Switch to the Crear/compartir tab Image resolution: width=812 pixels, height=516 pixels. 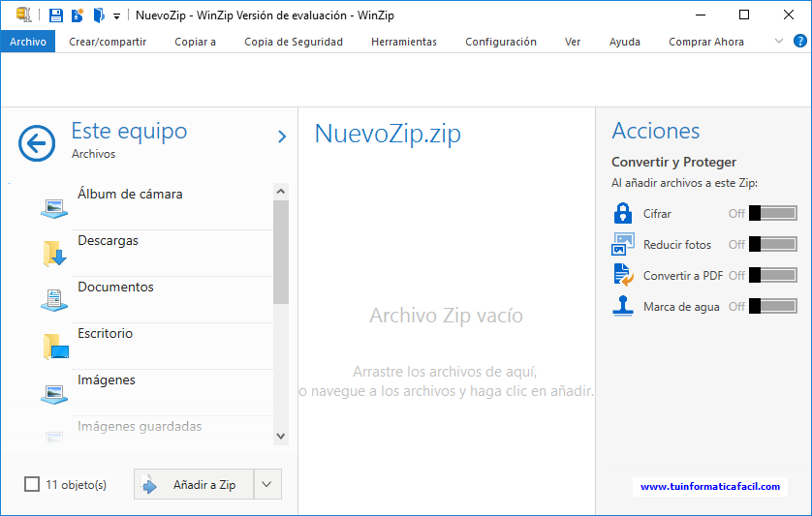pos(108,42)
